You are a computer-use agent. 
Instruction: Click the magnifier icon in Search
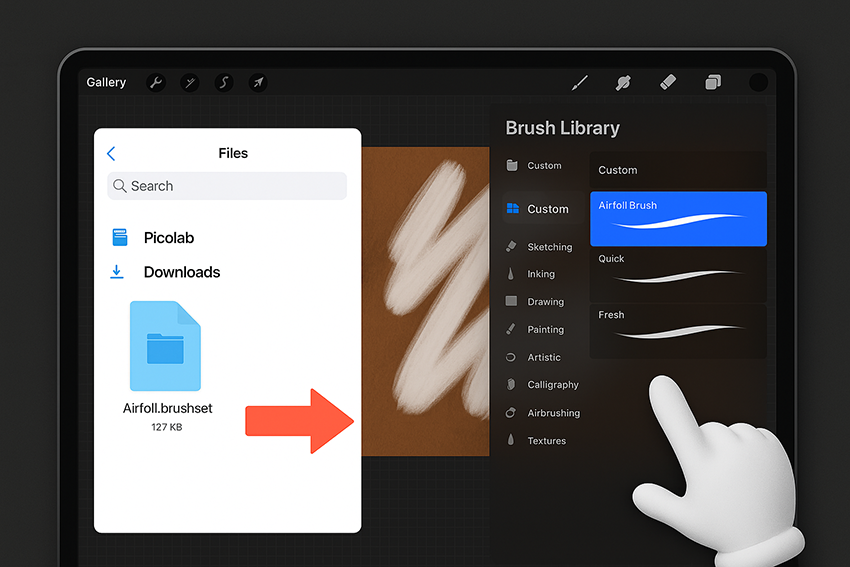pos(119,186)
